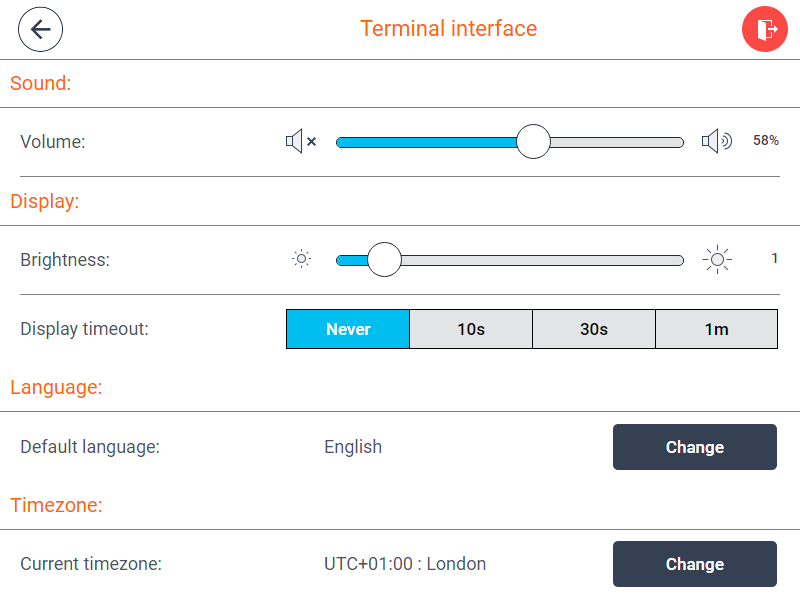This screenshot has height=603, width=800.
Task: Click the volume slider handle
Action: pos(534,142)
